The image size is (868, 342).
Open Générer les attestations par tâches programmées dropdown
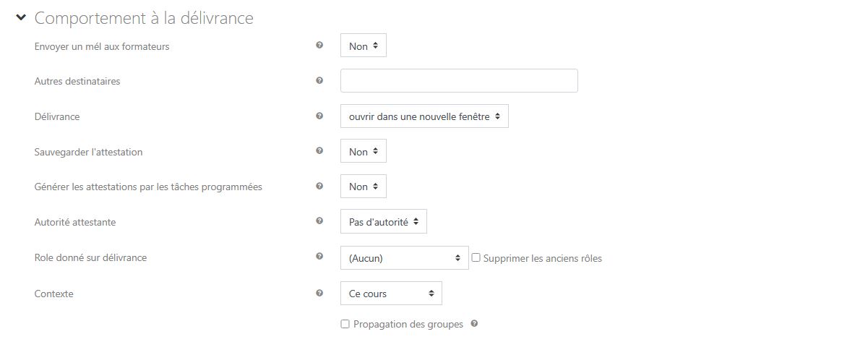point(364,187)
